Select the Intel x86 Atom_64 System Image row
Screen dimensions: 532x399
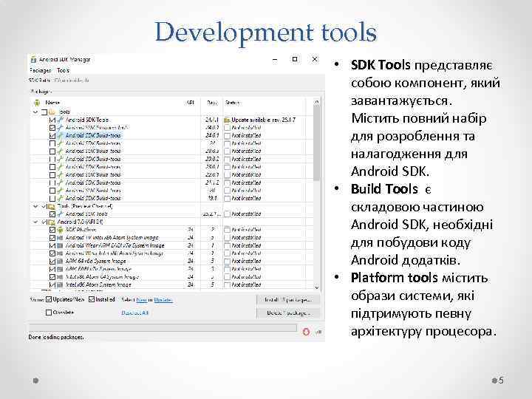pos(170,277)
